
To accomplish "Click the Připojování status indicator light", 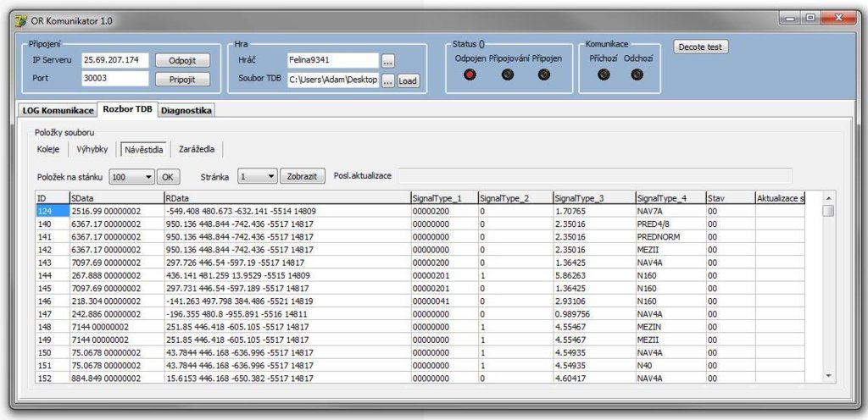I will pos(507,75).
